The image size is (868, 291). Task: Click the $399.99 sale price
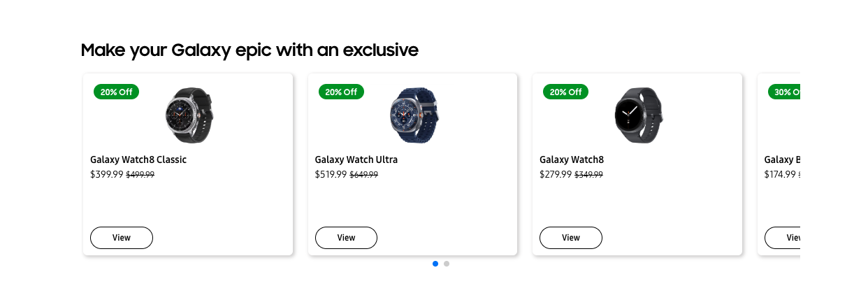coord(106,174)
